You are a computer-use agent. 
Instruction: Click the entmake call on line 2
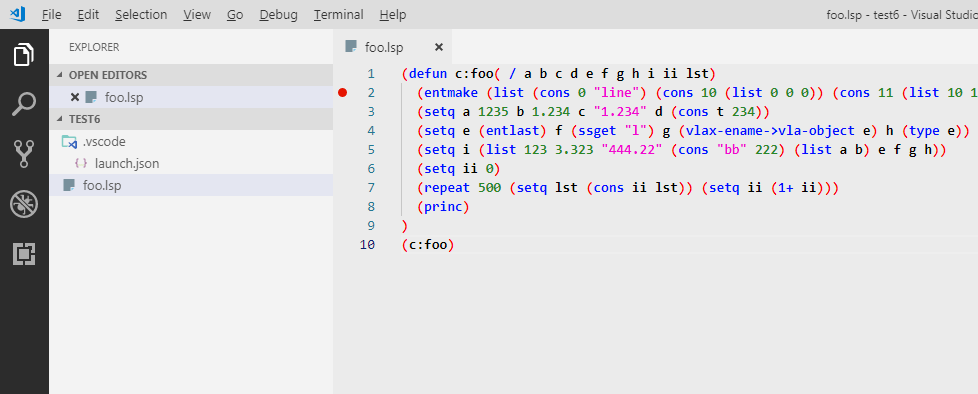(452, 93)
